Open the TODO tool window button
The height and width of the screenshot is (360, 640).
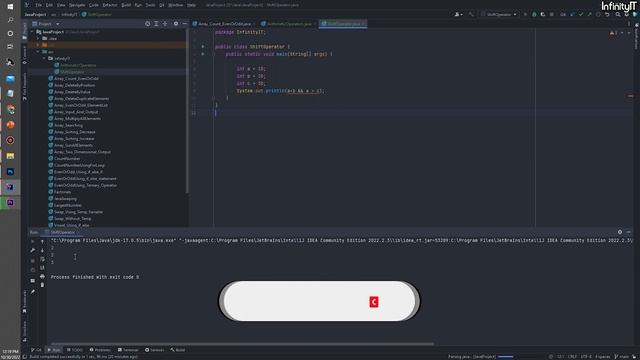click(75, 350)
